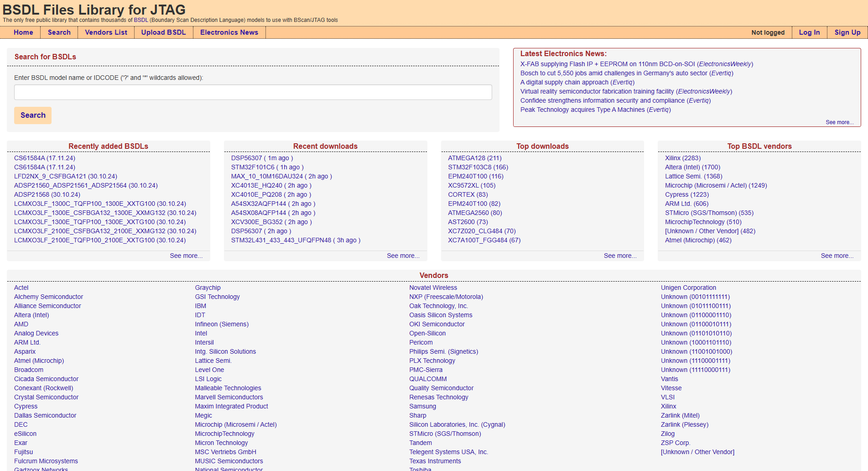Image resolution: width=868 pixels, height=471 pixels.
Task: Click See more under Top BSDL vendors
Action: pos(837,256)
